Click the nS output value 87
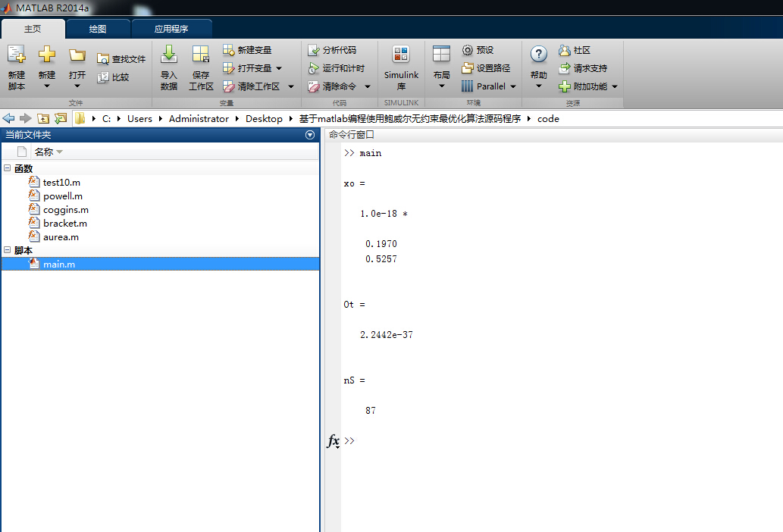Screen dimensions: 783x532 (371, 411)
